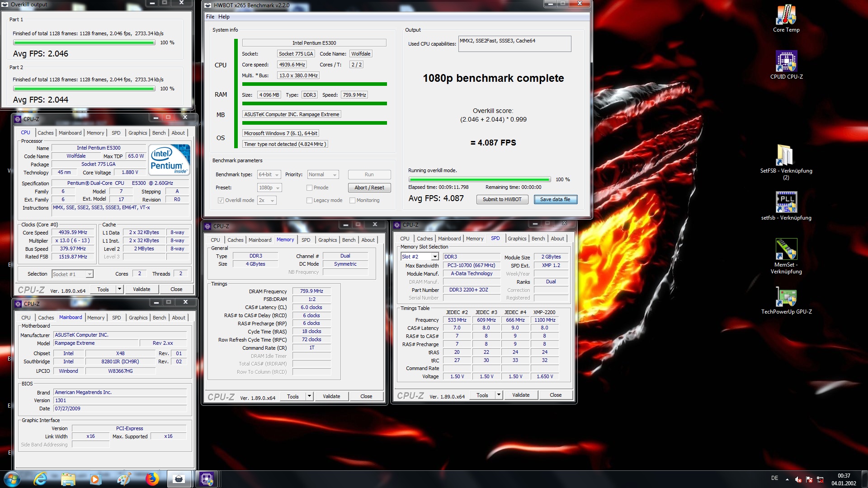Switch to SPD tab in CPU-Z CPU window
Viewport: 868px width, 488px height.
point(116,133)
